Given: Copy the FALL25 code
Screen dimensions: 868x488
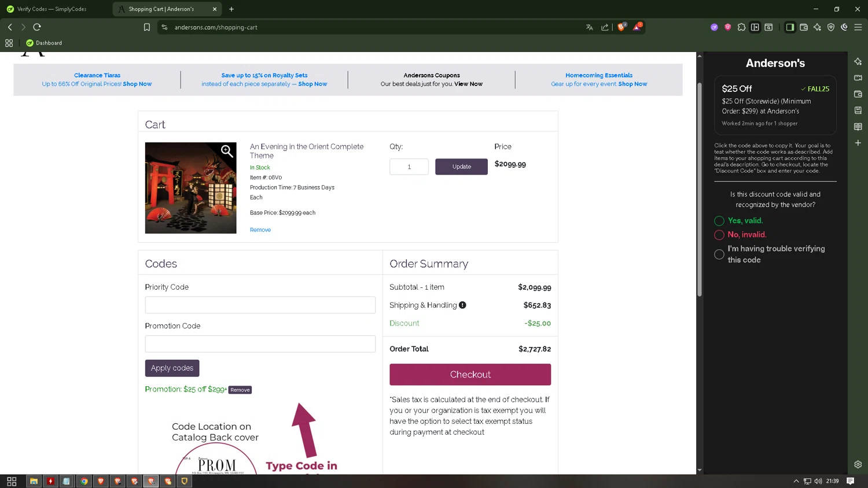Looking at the screenshot, I should [815, 89].
